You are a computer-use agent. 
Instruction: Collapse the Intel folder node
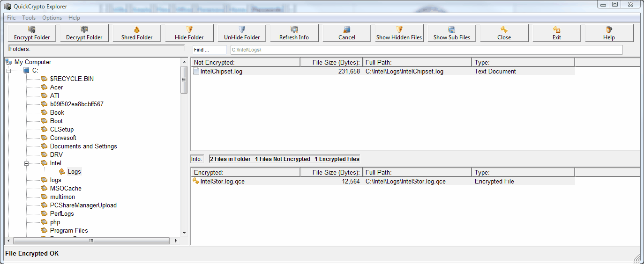[x=27, y=163]
